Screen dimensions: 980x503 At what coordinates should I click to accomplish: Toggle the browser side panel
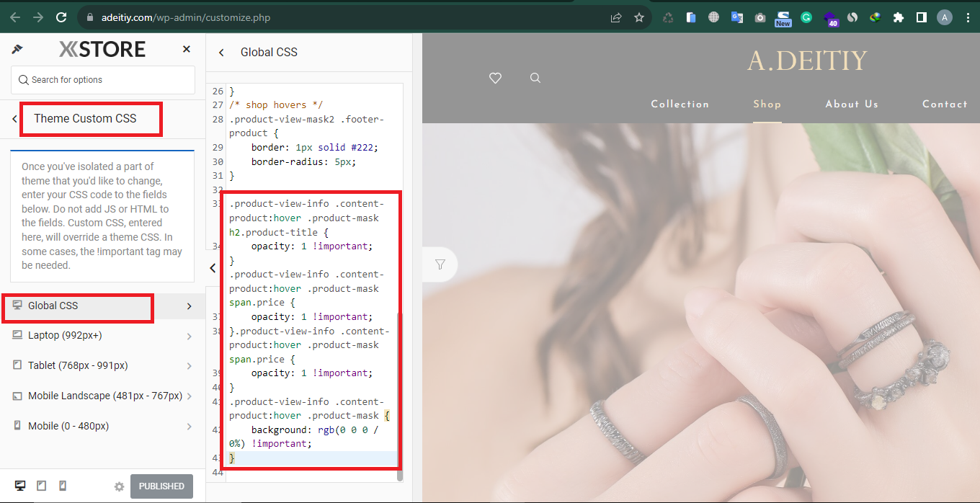point(921,17)
